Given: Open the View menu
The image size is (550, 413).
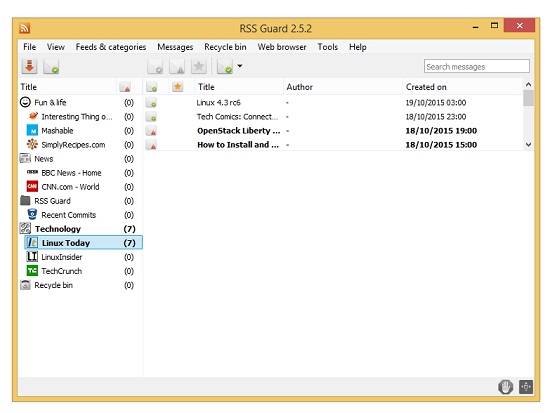Looking at the screenshot, I should click(56, 47).
